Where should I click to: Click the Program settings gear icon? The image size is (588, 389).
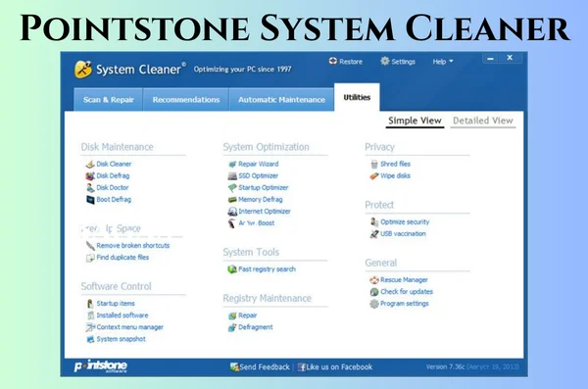(x=374, y=304)
